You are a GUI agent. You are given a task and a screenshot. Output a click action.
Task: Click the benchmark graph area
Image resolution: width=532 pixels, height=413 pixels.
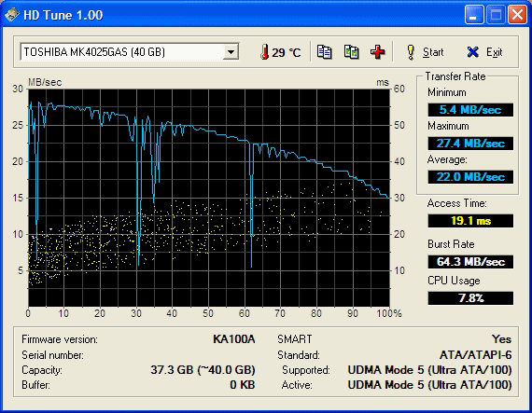pos(209,198)
